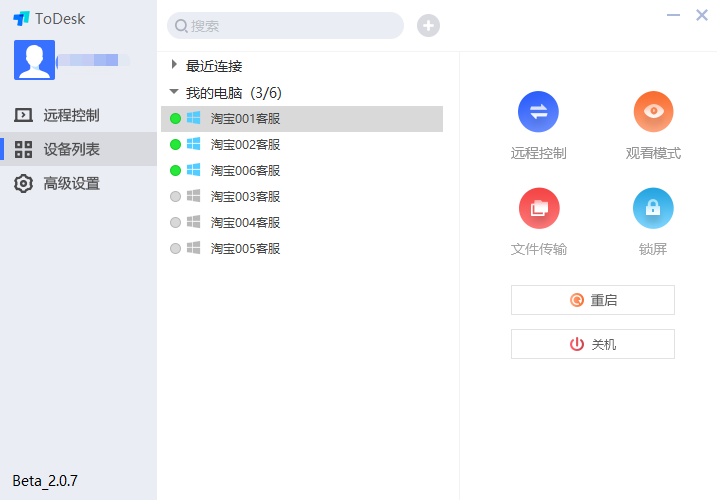Screen dimensions: 717x500
Task: Click inside the 搜索 search field
Action: pos(290,26)
